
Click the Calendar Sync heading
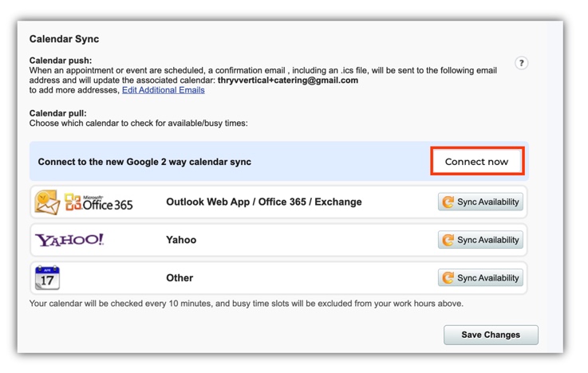(x=64, y=39)
